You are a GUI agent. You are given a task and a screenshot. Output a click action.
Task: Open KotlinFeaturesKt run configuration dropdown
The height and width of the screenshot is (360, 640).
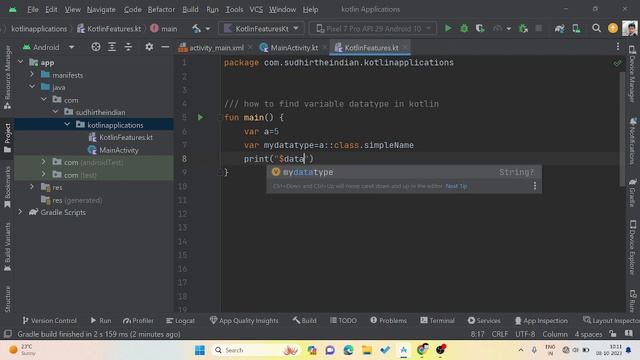(262, 29)
